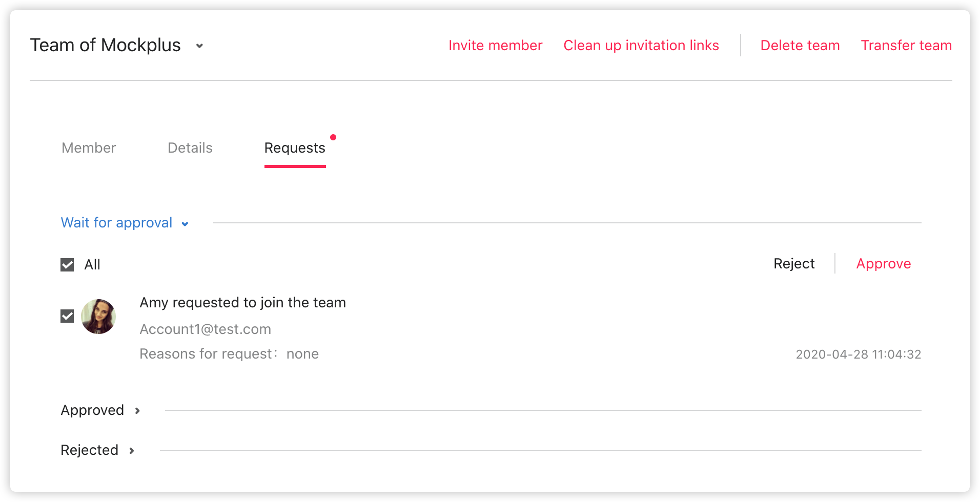Expand the Approved section chevron
This screenshot has width=980, height=502.
coord(137,411)
